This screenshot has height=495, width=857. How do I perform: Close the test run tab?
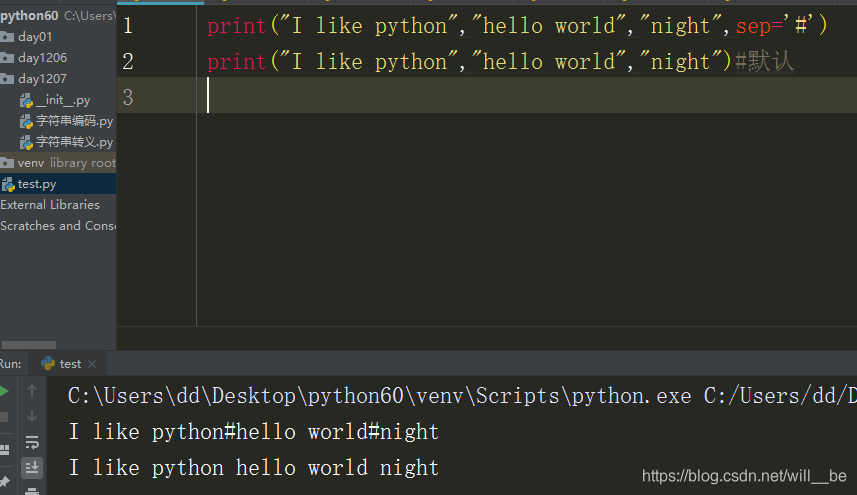coord(92,364)
